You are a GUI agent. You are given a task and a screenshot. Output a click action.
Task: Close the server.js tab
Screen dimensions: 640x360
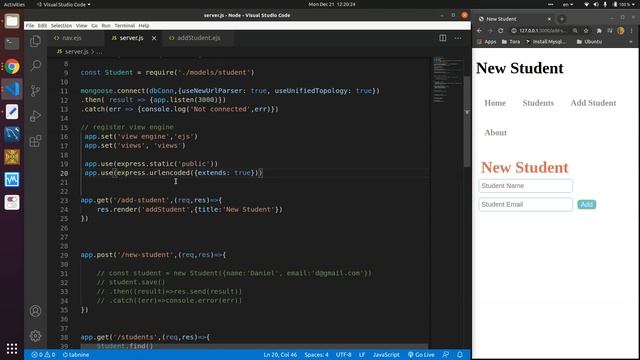[x=154, y=38]
